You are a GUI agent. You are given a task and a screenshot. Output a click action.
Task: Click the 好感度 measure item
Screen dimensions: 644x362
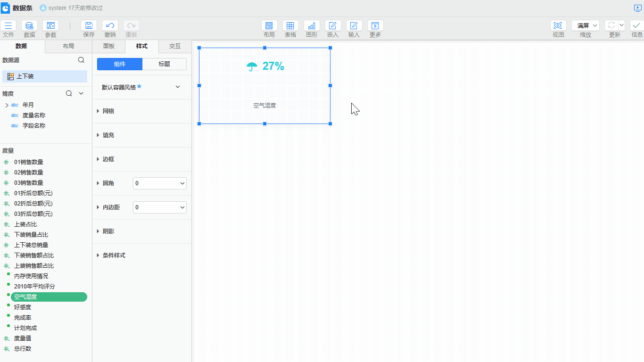[x=23, y=307]
